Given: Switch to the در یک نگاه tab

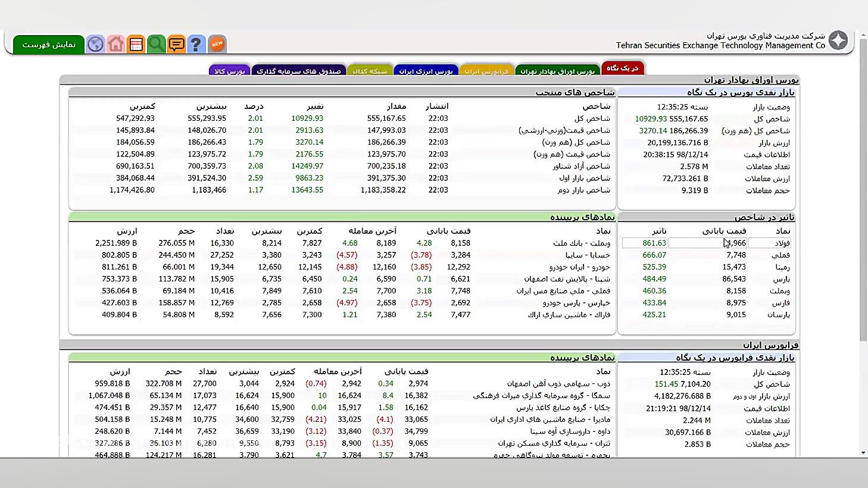Looking at the screenshot, I should tap(623, 68).
